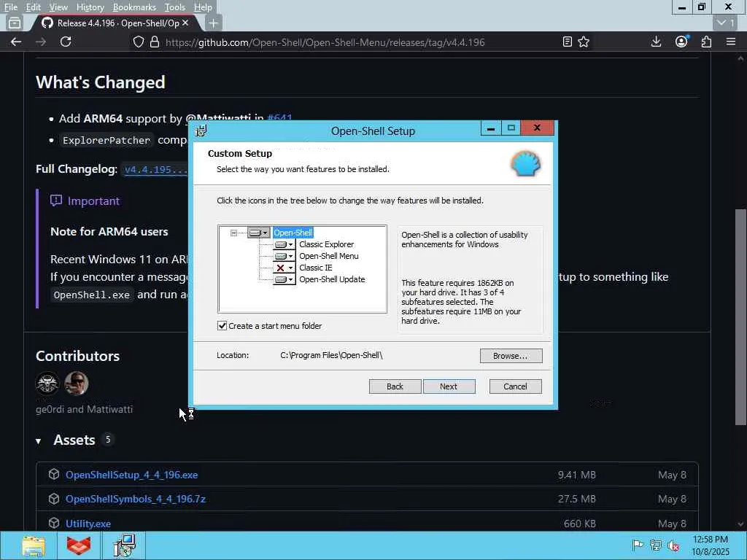Bookmark this page with the star

tap(584, 42)
